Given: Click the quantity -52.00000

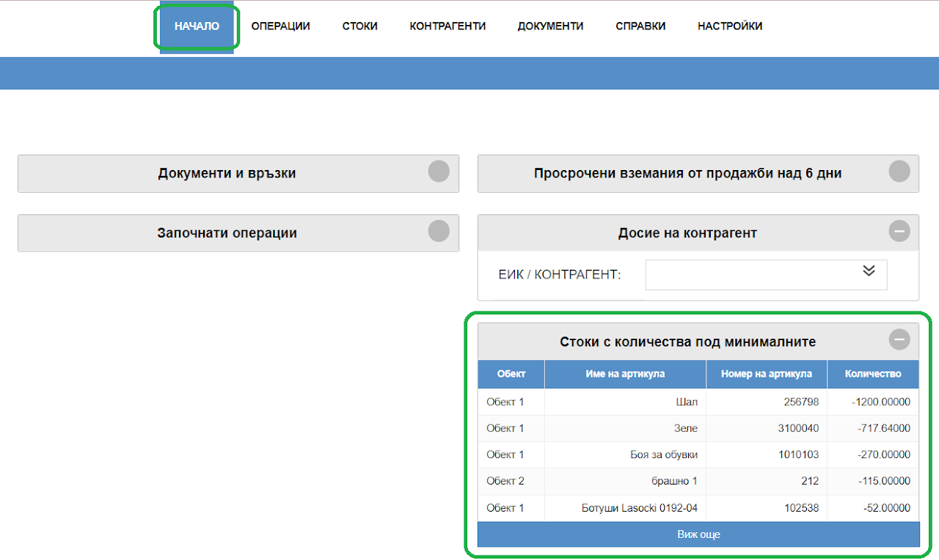Looking at the screenshot, I should (886, 508).
